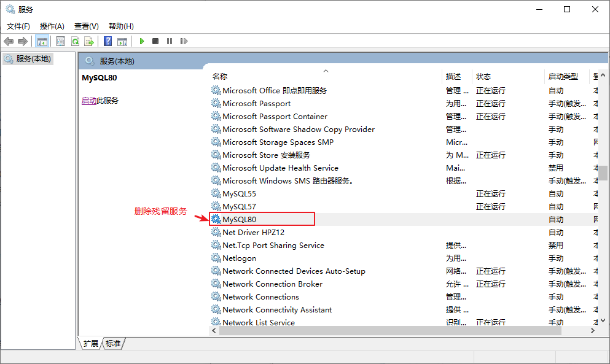Select the MySQL55 service row
610x364 pixels.
coord(404,194)
